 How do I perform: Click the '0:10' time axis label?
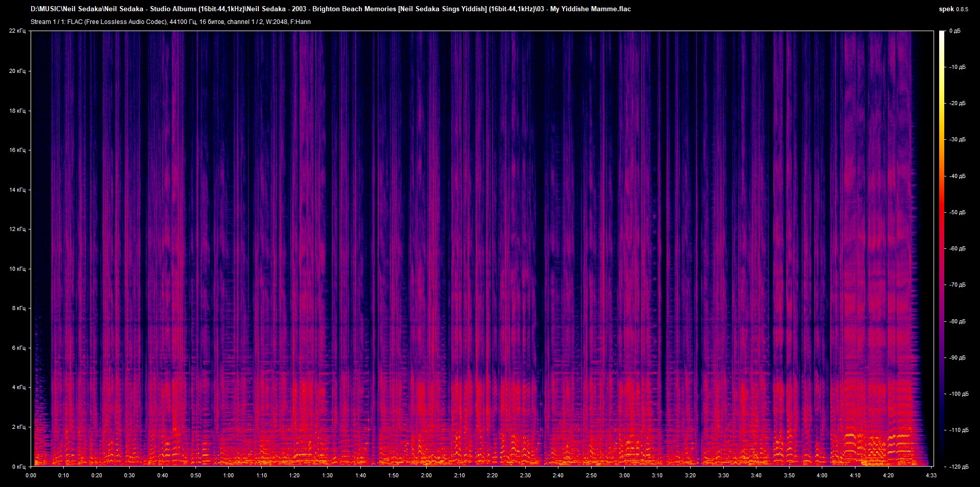click(63, 475)
